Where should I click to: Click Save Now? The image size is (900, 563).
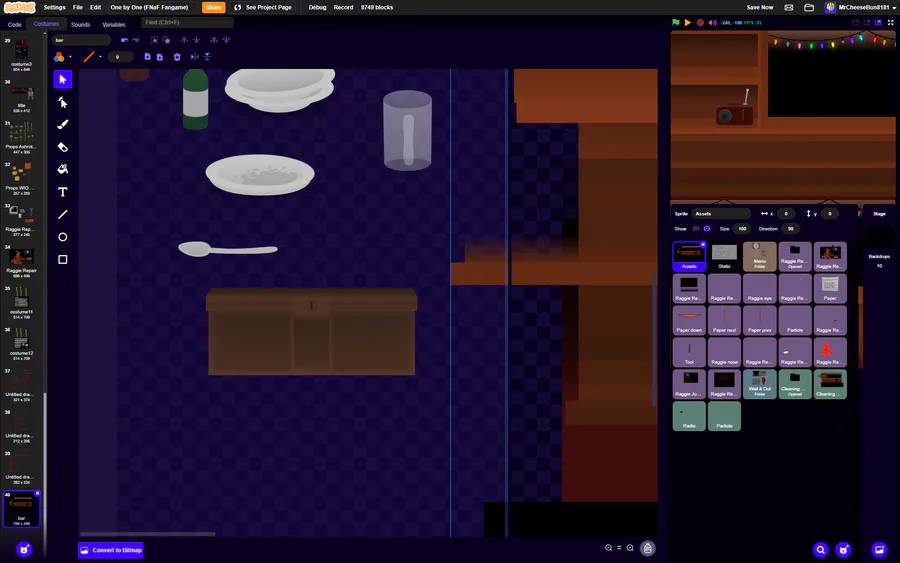pos(760,7)
